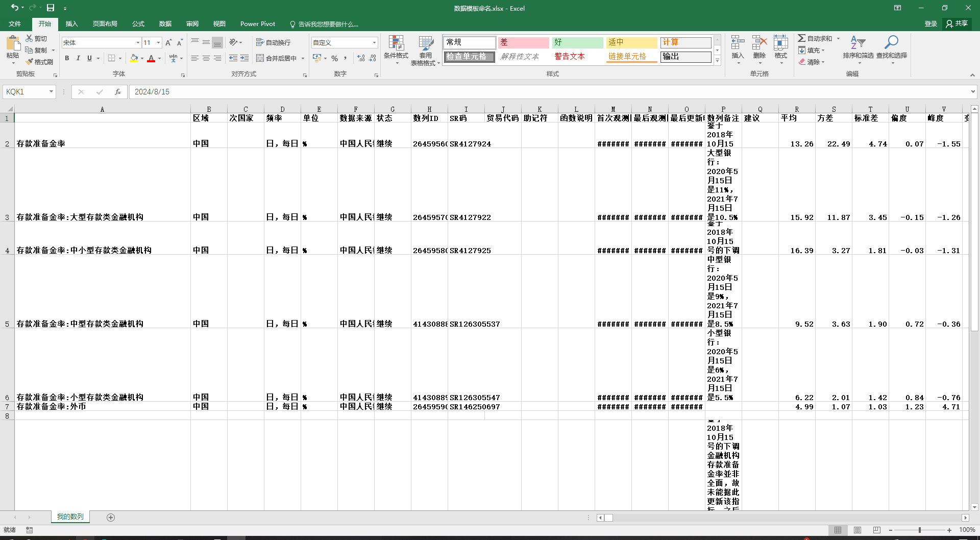Click the Insert Function fx icon

[118, 92]
